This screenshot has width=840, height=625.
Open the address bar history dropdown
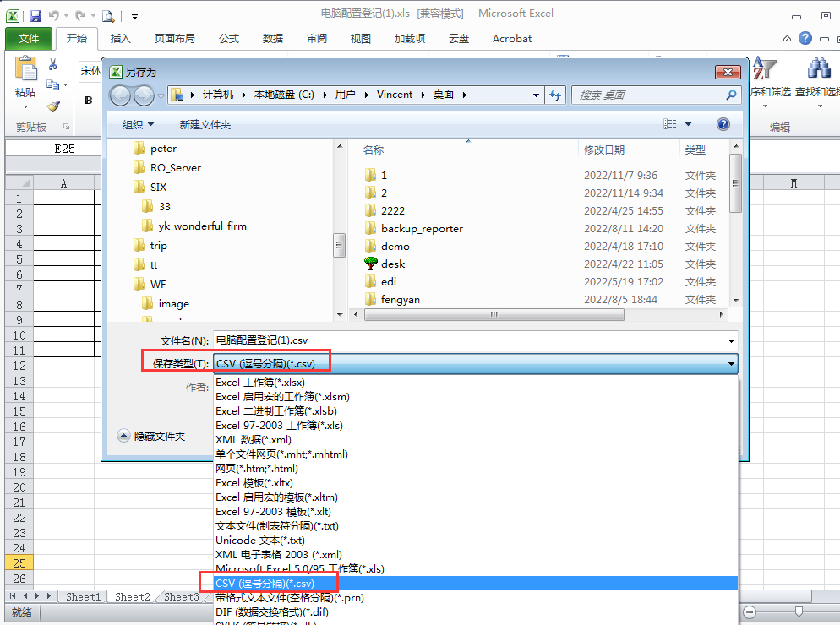(x=536, y=95)
